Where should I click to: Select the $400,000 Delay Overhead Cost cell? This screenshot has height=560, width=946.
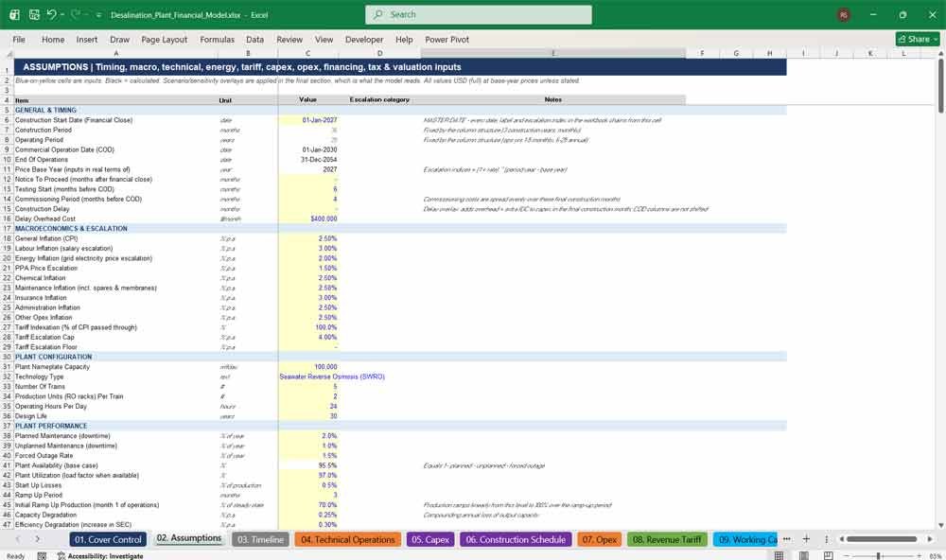[307, 219]
